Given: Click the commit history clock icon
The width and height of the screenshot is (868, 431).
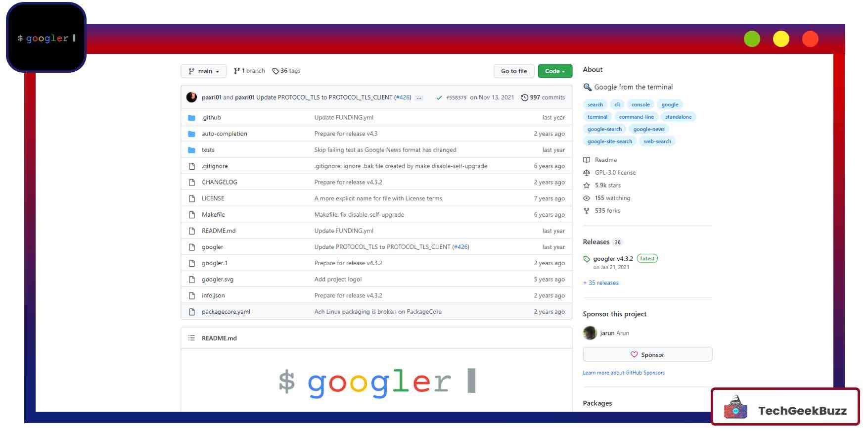Looking at the screenshot, I should pos(524,97).
